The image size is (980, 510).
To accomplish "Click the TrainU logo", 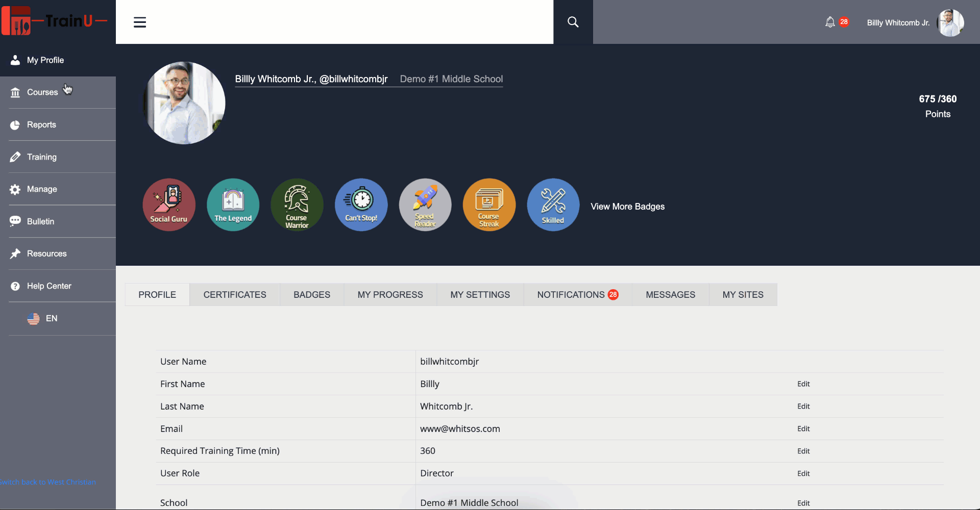I will 55,21.
